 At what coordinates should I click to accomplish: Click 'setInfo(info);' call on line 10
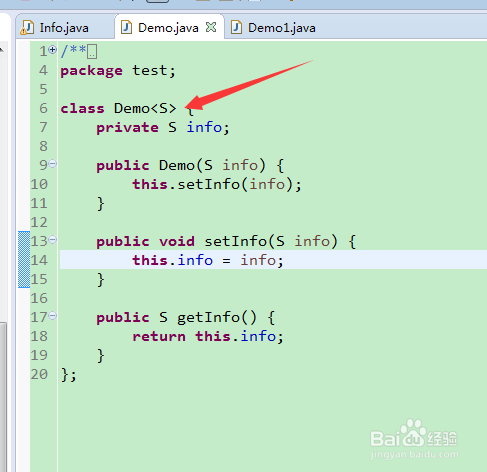point(239,185)
